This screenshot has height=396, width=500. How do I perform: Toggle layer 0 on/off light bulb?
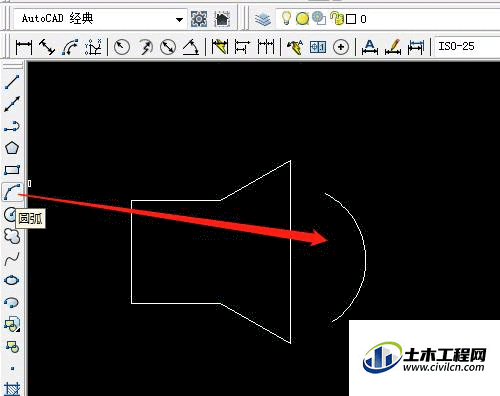(x=286, y=18)
